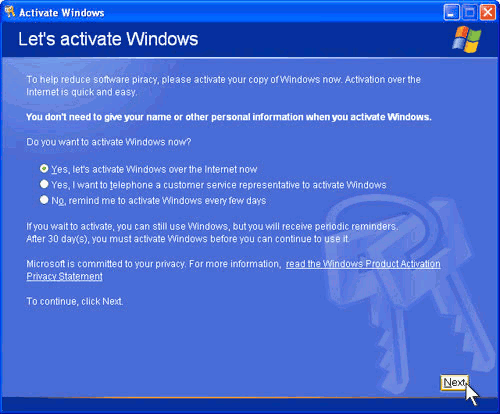Pick the remind me every few days radio circle

44,200
